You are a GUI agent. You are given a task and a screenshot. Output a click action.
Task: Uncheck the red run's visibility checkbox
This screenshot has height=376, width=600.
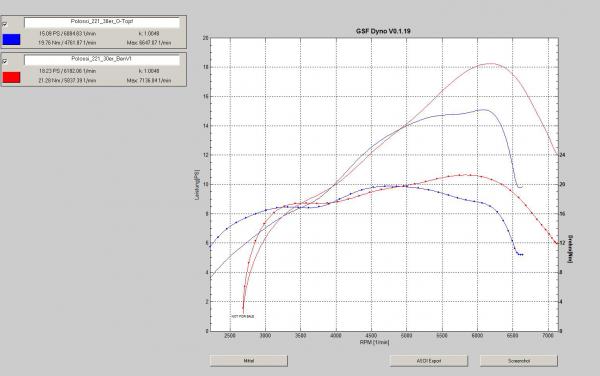5,61
